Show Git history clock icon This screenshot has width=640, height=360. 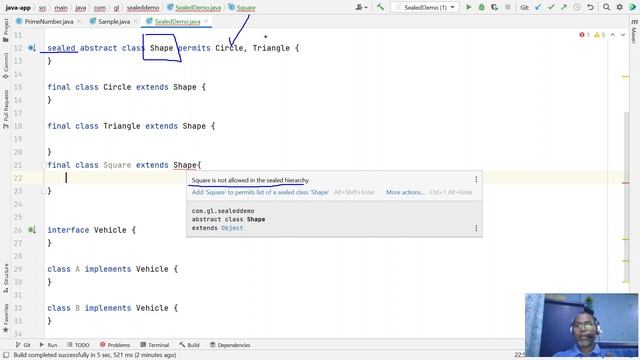577,7
